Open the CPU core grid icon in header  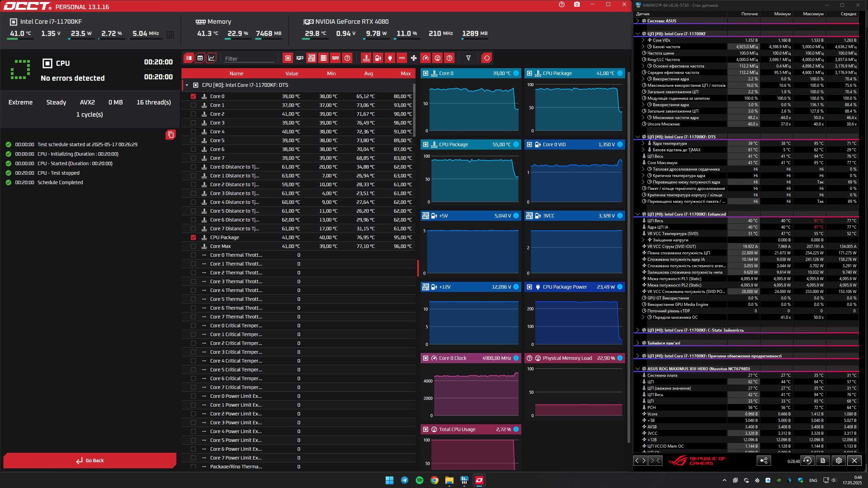(171, 34)
